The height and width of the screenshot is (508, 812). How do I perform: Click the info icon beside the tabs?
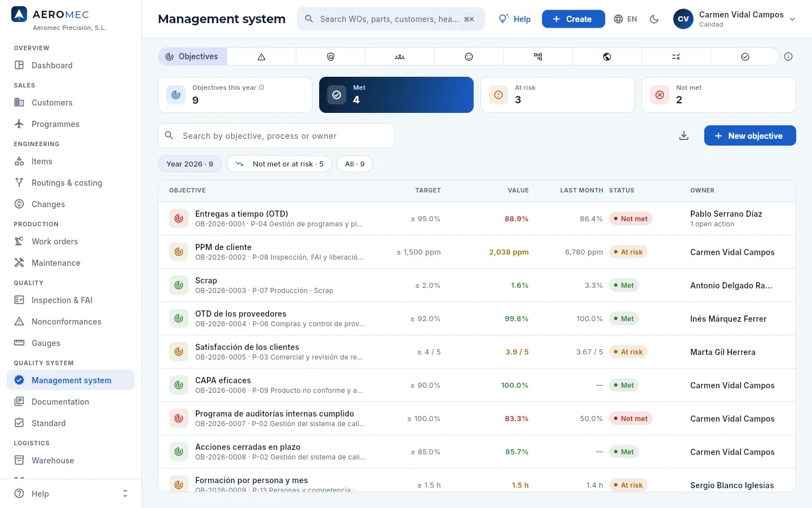pos(788,56)
